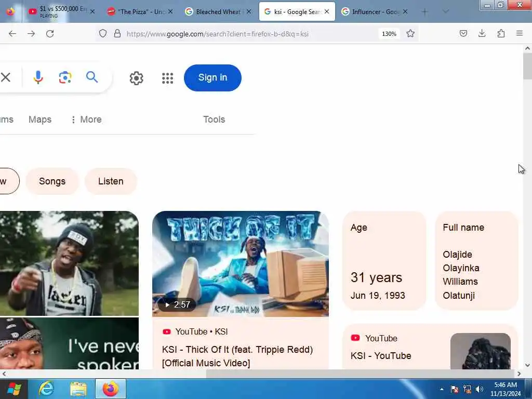The height and width of the screenshot is (399, 532).
Task: Open the Firefox downloads panel
Action: pos(482,33)
